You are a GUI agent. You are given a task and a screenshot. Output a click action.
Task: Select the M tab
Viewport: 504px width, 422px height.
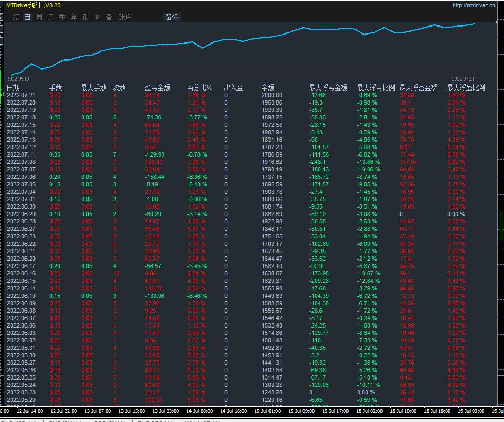98,17
